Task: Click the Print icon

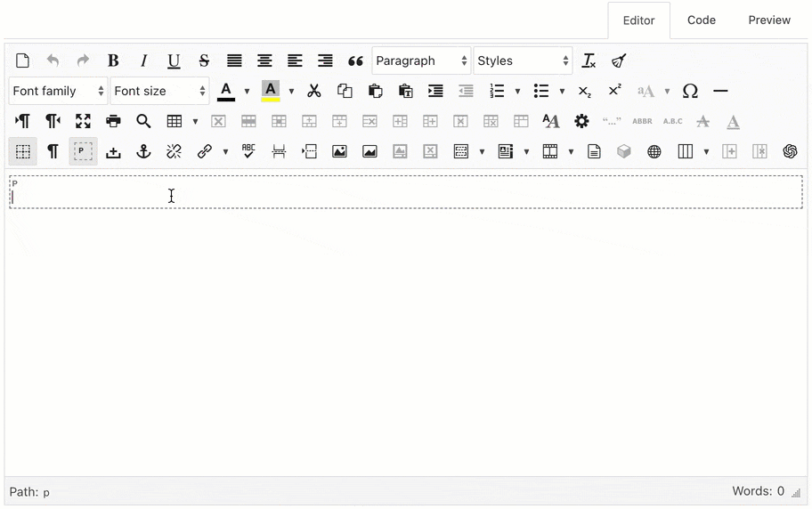Action: pos(113,121)
